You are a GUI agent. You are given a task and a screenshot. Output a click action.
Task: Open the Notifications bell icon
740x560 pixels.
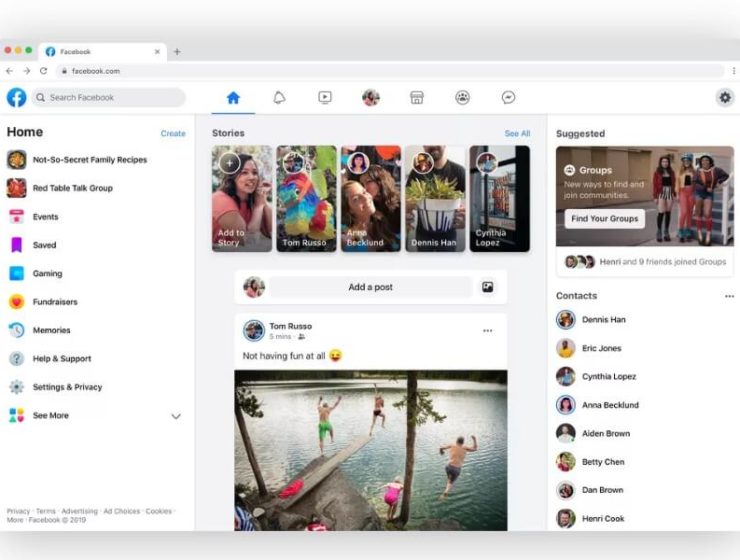coord(279,98)
